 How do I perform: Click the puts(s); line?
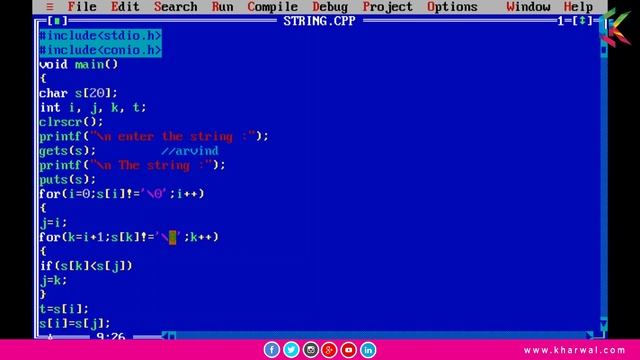tap(68, 180)
